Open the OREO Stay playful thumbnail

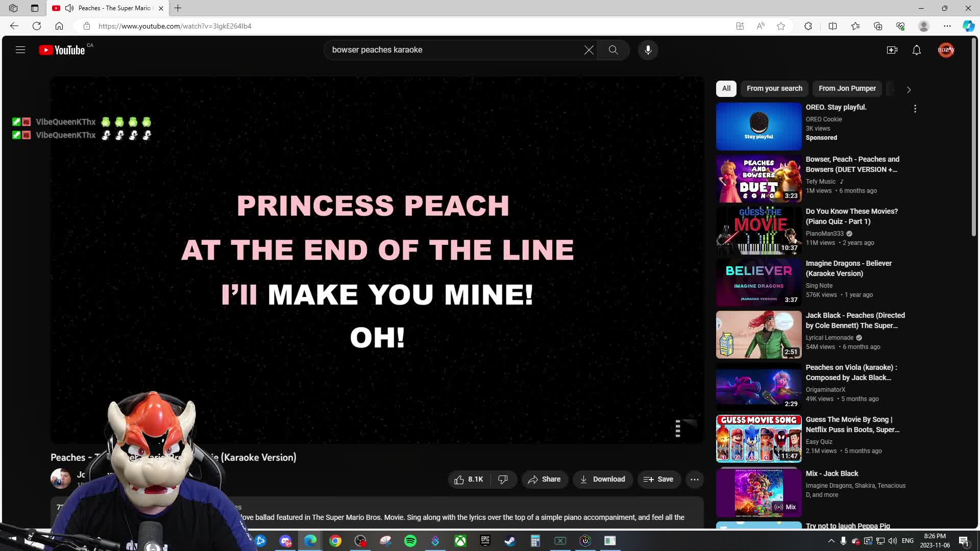coord(758,127)
